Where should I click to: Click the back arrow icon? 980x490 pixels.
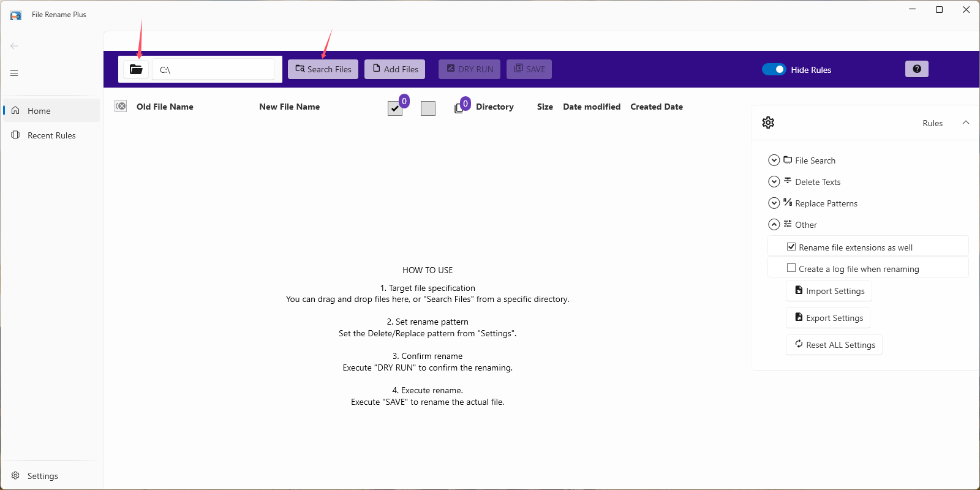[x=14, y=46]
